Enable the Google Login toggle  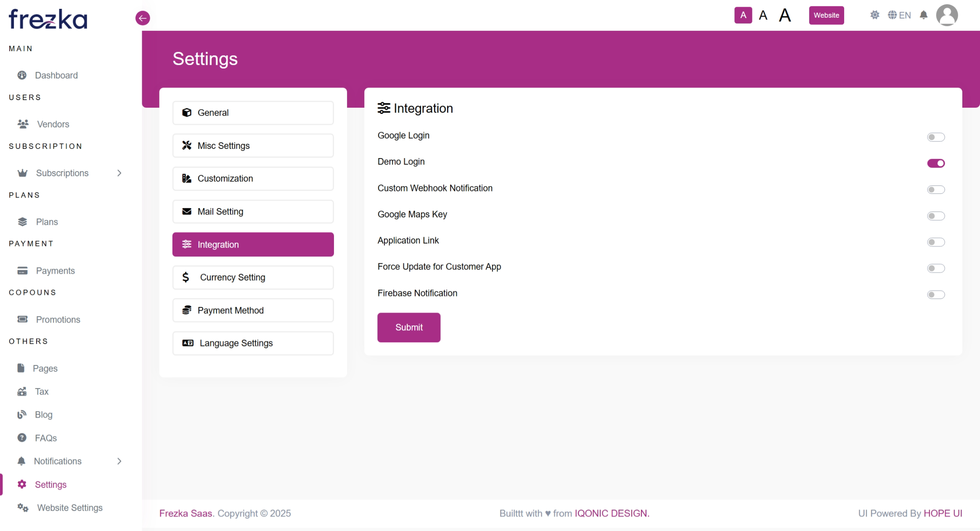tap(935, 137)
